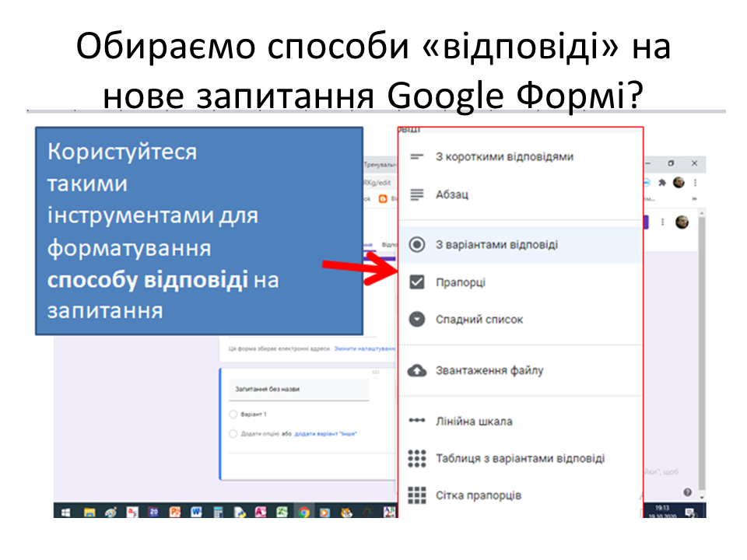Launch Scratch cat icon in the taskbar
Viewport: 747px width, 560px height.
pyautogui.click(x=346, y=513)
